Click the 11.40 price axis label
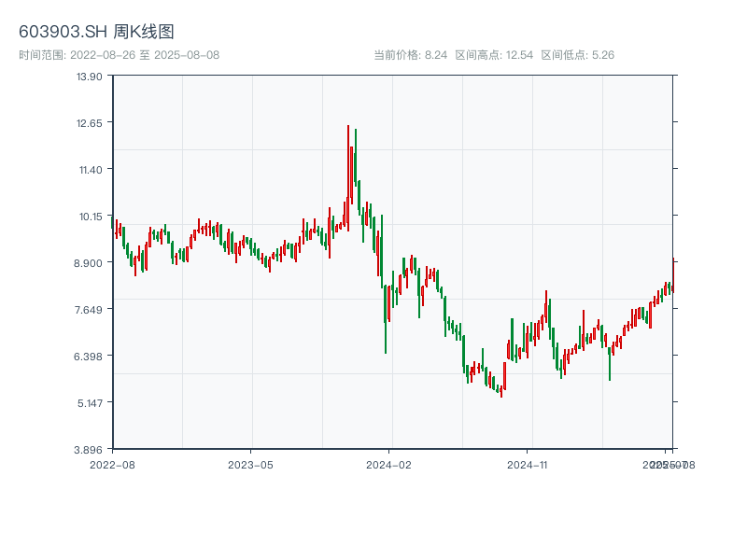The image size is (747, 560). [90, 169]
